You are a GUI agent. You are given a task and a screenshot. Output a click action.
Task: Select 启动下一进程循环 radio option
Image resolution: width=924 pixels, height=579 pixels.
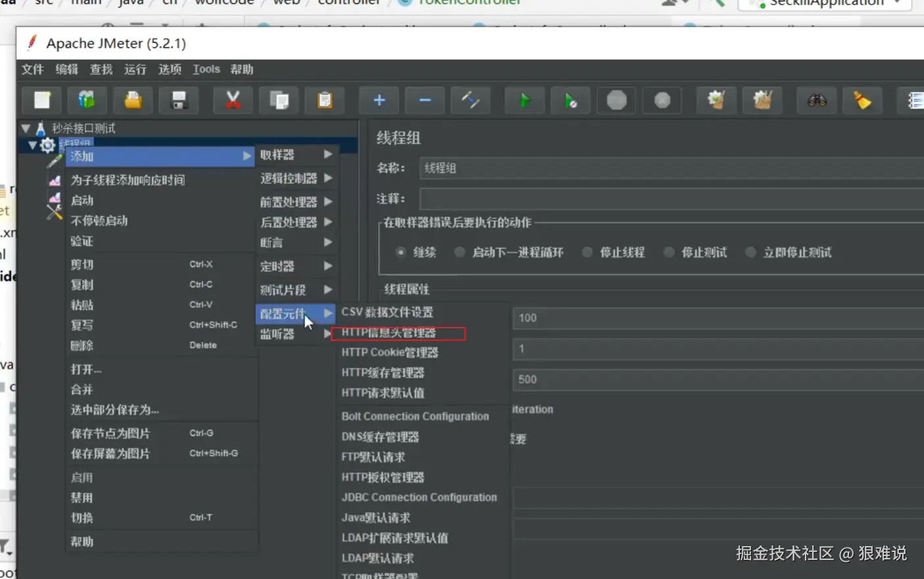(460, 252)
